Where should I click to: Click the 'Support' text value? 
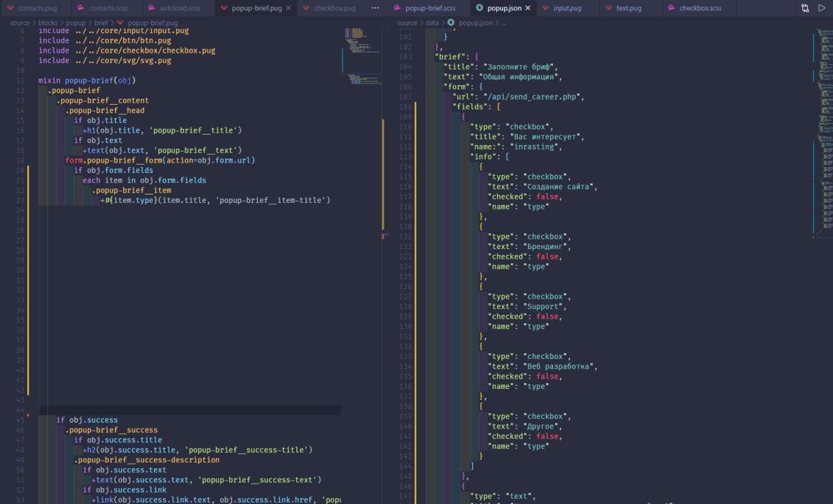[545, 306]
